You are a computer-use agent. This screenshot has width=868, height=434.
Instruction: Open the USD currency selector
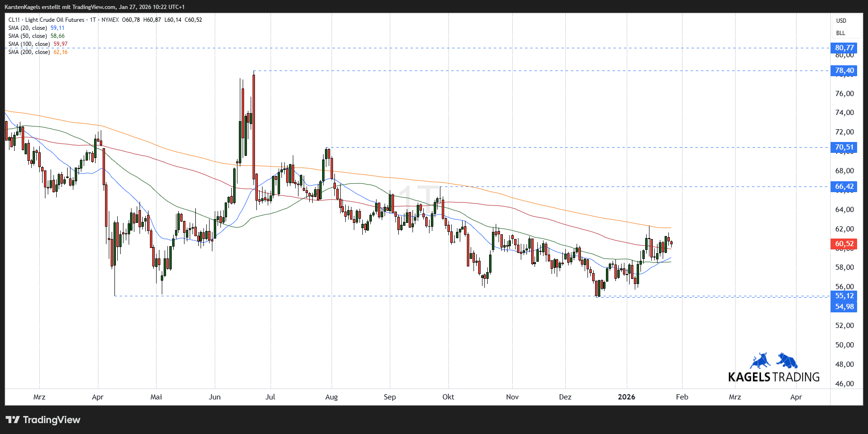(x=841, y=21)
